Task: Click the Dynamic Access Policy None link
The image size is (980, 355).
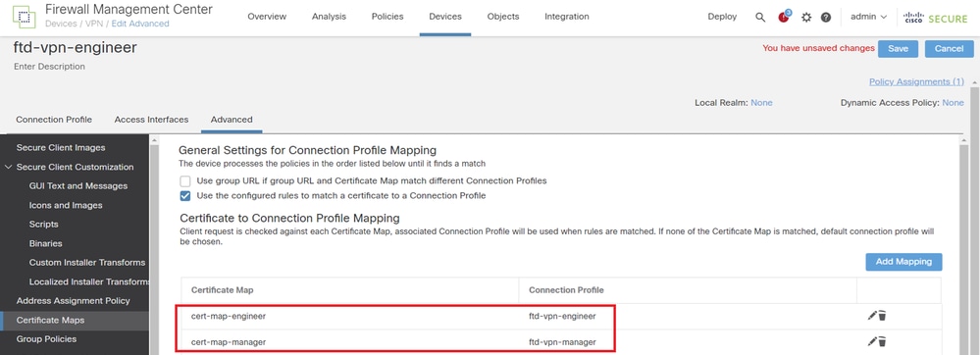Action: tap(954, 103)
